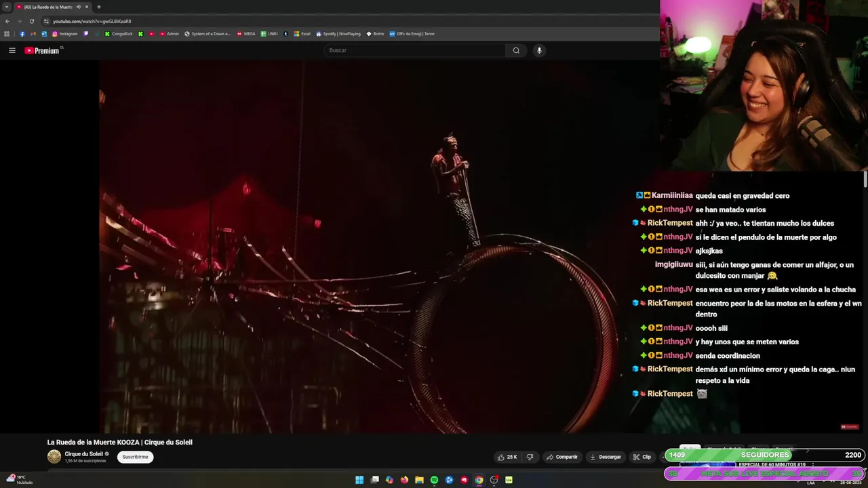The image size is (868, 488).
Task: Open the GIFs de Emoji | Tenor bookmark
Action: [412, 34]
